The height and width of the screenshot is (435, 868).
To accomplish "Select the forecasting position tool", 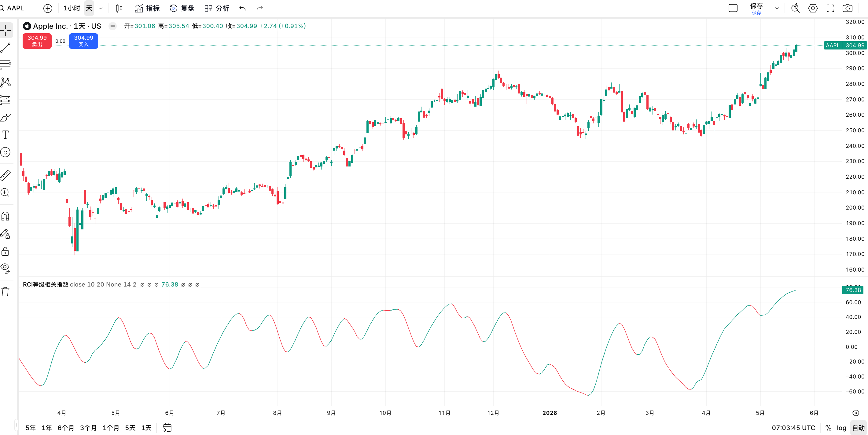I will click(x=6, y=100).
